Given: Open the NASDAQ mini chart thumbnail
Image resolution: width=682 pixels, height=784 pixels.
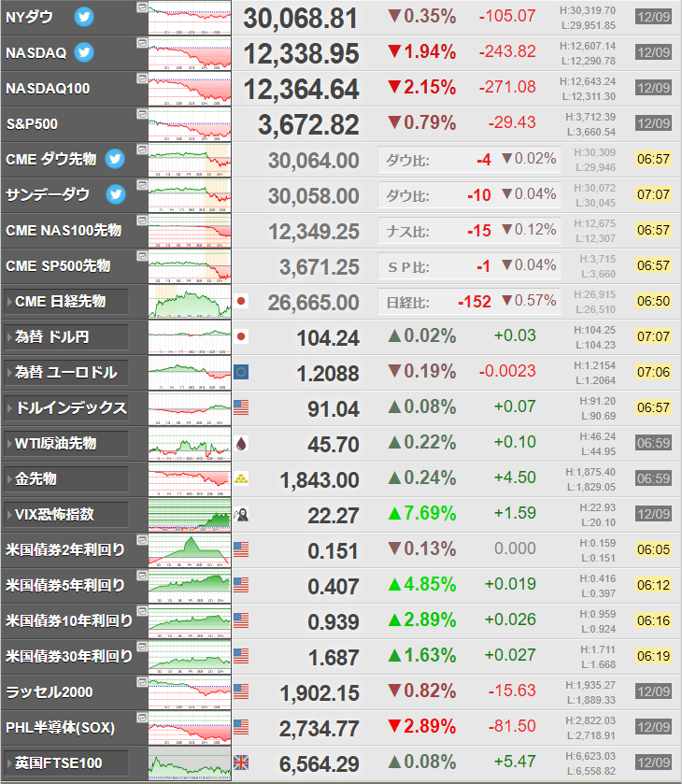Looking at the screenshot, I should tap(190, 53).
